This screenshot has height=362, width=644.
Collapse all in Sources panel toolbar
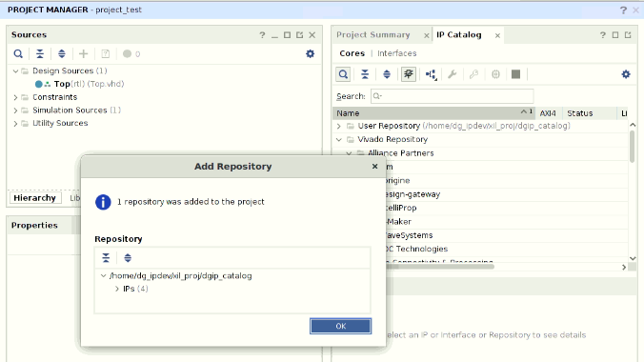click(40, 54)
